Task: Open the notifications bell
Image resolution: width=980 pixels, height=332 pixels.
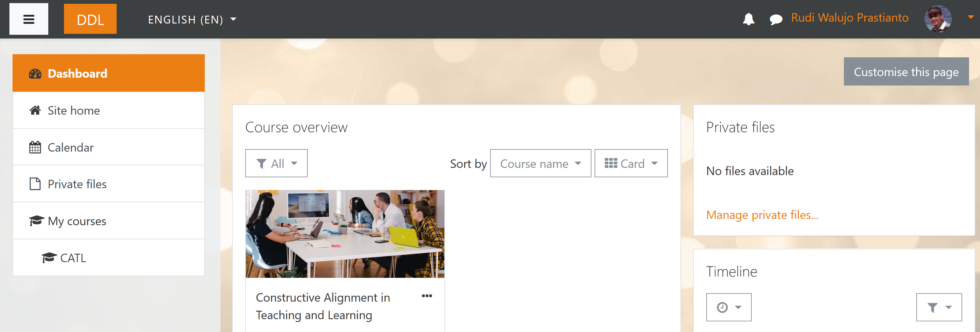Action: point(748,19)
